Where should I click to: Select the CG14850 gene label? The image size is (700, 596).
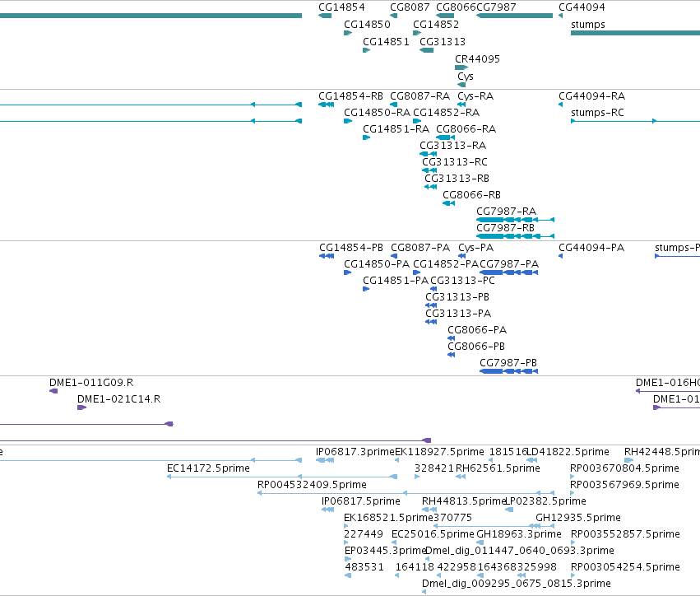367,24
